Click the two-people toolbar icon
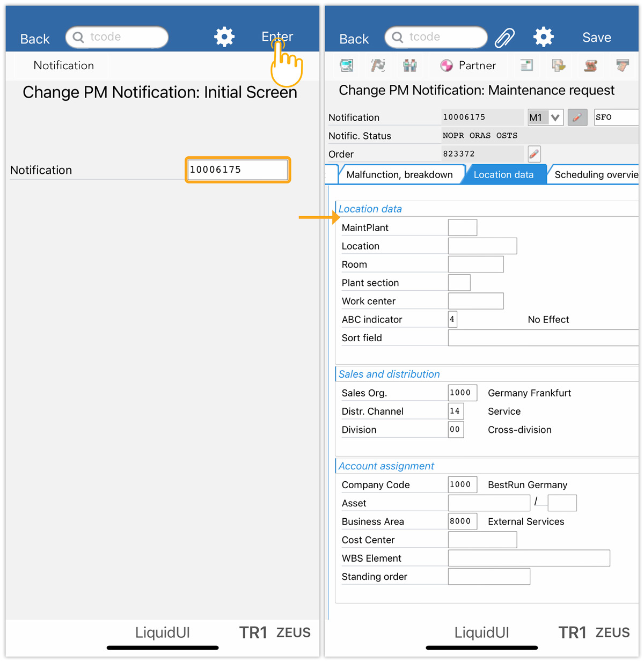 (410, 65)
